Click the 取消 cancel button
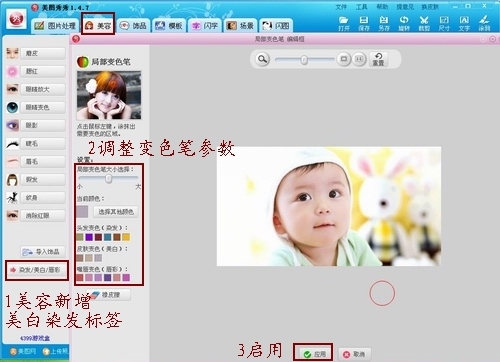This screenshot has height=362, width=500. click(354, 354)
